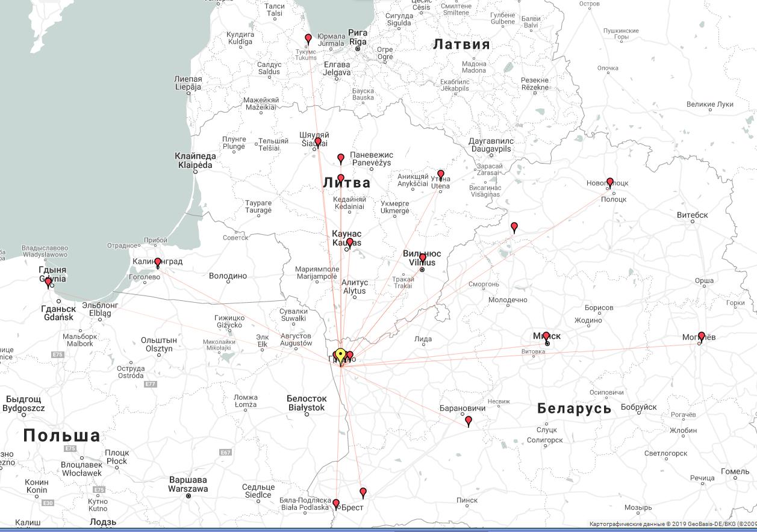The width and height of the screenshot is (757, 532).
Task: Click the red marker at Mogilev
Action: click(x=701, y=336)
